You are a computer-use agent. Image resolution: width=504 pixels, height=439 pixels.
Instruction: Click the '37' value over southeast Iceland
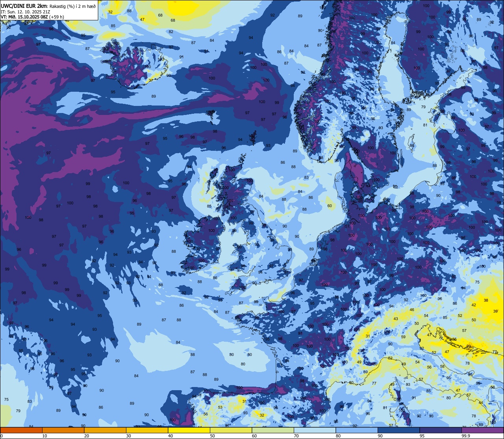tap(151, 80)
